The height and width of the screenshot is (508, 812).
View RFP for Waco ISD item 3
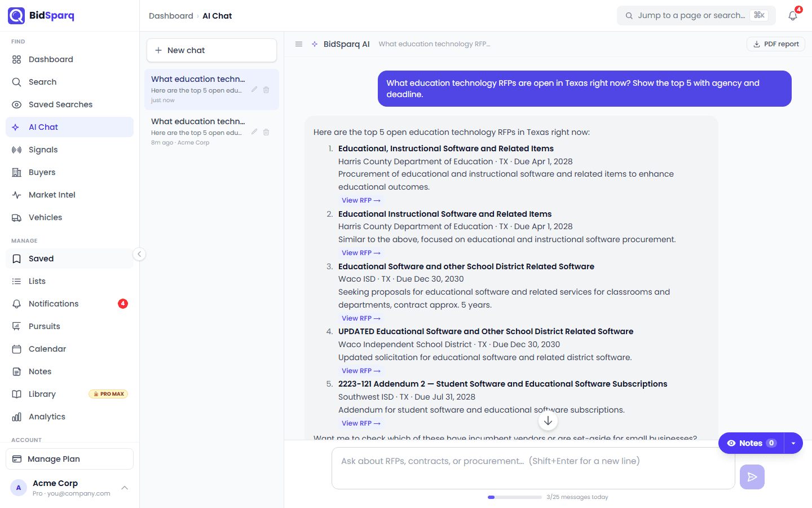[x=361, y=318]
